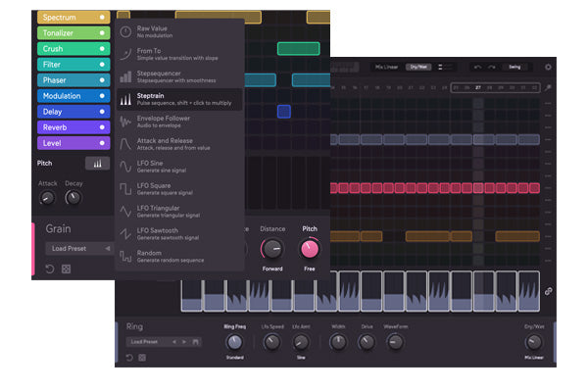This screenshot has height=392, width=588.
Task: Click the reset icon in the Grain panel
Action: 49,268
